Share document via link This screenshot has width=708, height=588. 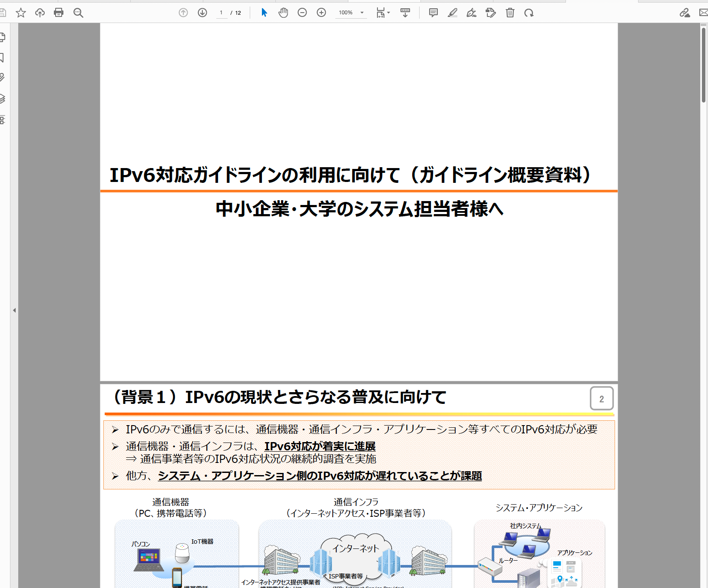coord(685,13)
